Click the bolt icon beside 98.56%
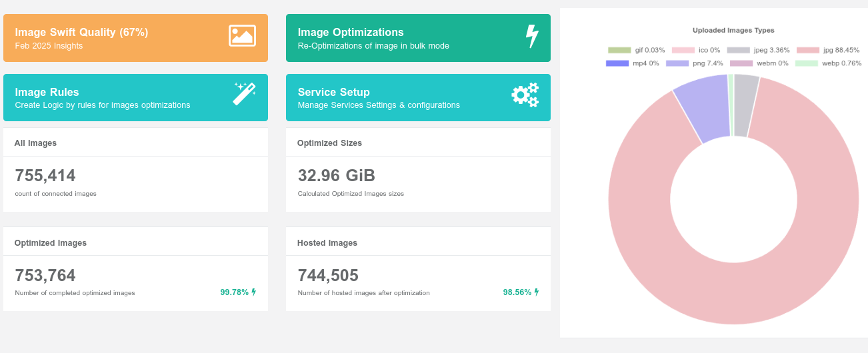This screenshot has width=868, height=353. pyautogui.click(x=537, y=292)
